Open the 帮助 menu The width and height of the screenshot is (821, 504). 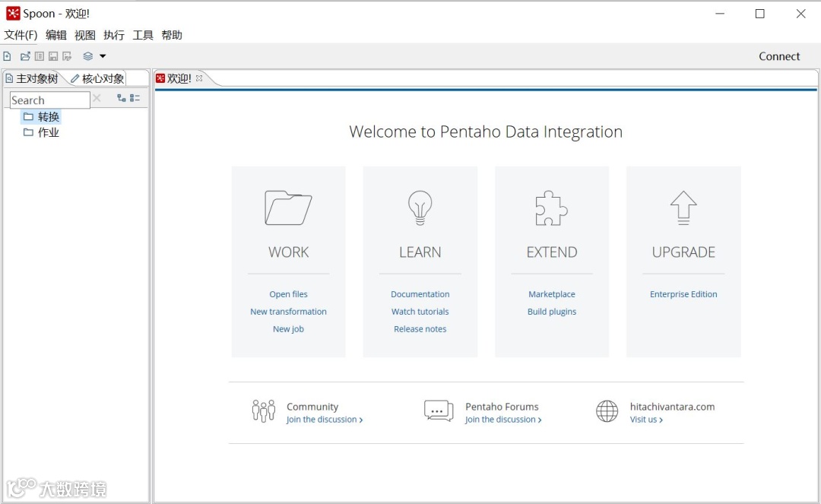pyautogui.click(x=172, y=35)
